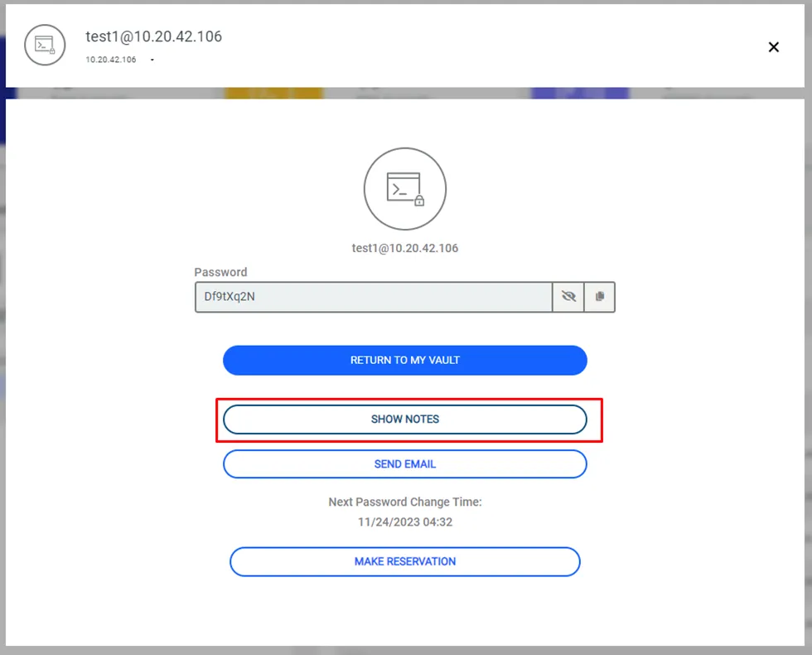Close the test1@10.20.42.106 dialog
The image size is (812, 655).
coord(773,47)
